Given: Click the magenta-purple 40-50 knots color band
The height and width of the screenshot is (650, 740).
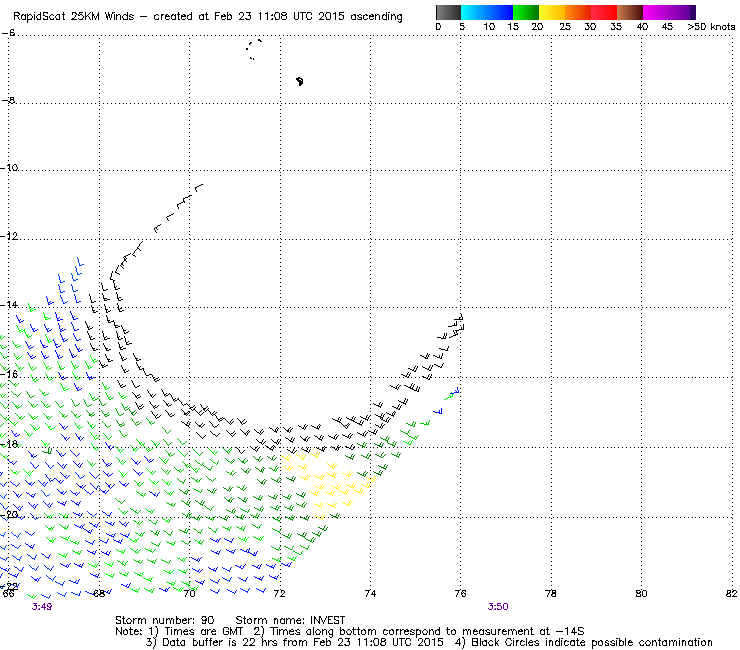Looking at the screenshot, I should pyautogui.click(x=669, y=12).
